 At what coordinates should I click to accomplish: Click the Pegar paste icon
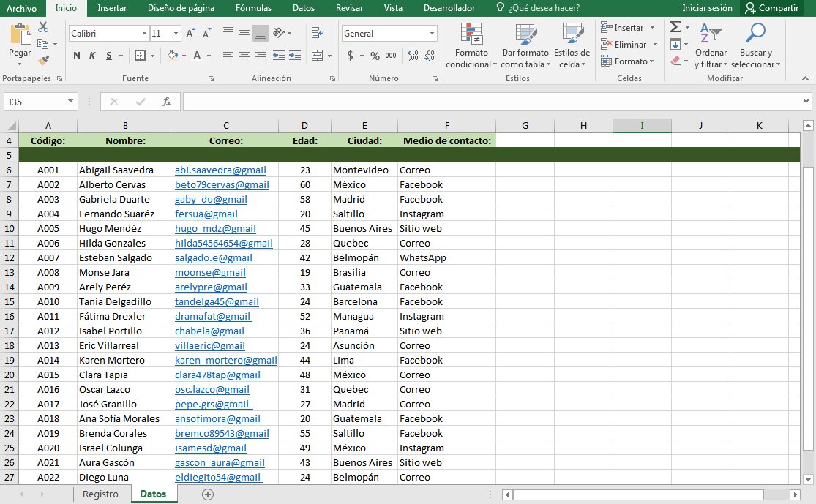pyautogui.click(x=20, y=34)
